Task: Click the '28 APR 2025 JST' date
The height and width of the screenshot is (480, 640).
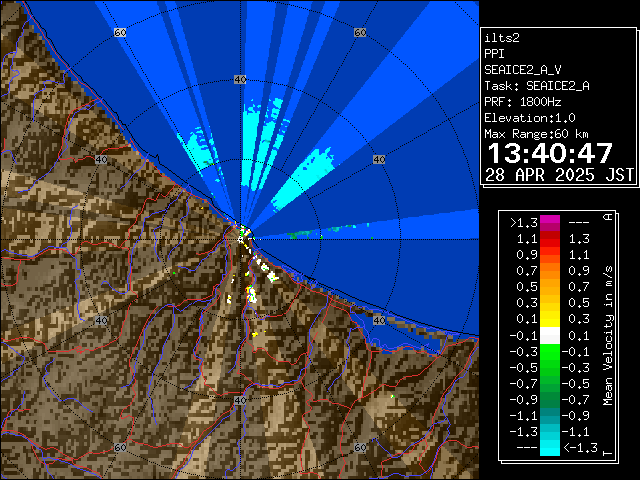Action: 559,175
